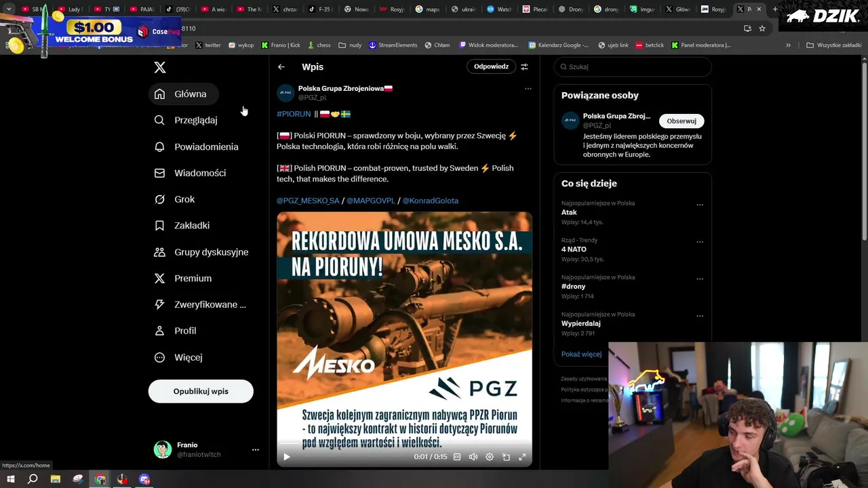
Task: Open the #drony trending topic
Action: pyautogui.click(x=573, y=287)
